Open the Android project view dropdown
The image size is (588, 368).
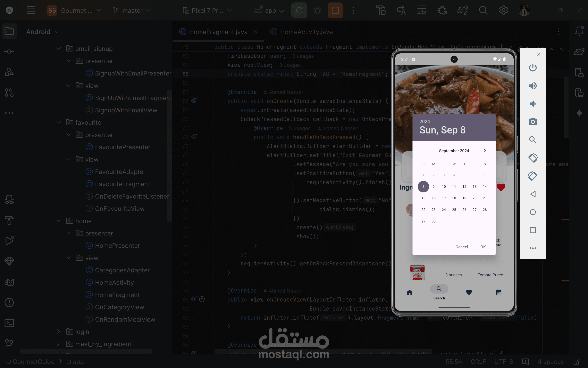click(x=43, y=32)
